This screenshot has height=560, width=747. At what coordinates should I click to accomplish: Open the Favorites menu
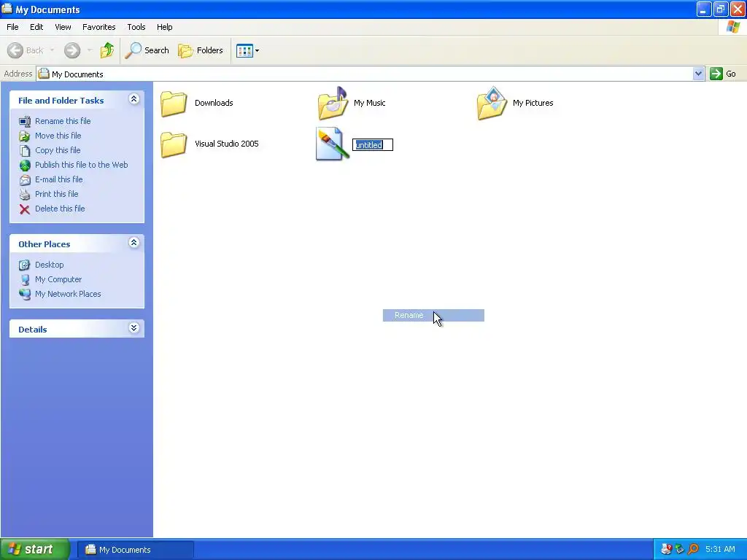click(x=98, y=27)
